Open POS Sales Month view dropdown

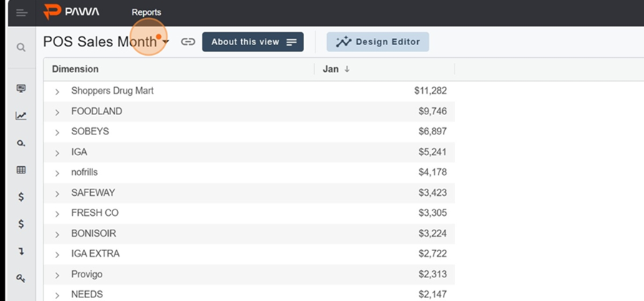165,42
